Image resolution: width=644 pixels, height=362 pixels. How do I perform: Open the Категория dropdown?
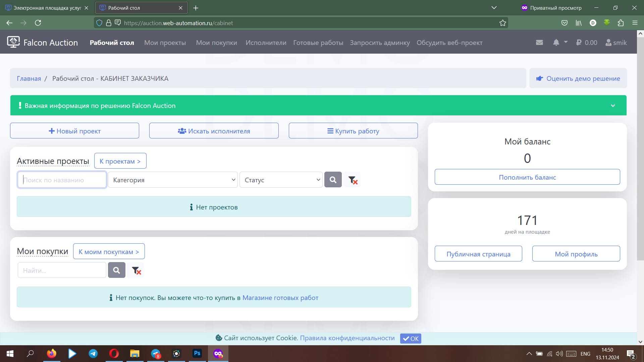[173, 180]
